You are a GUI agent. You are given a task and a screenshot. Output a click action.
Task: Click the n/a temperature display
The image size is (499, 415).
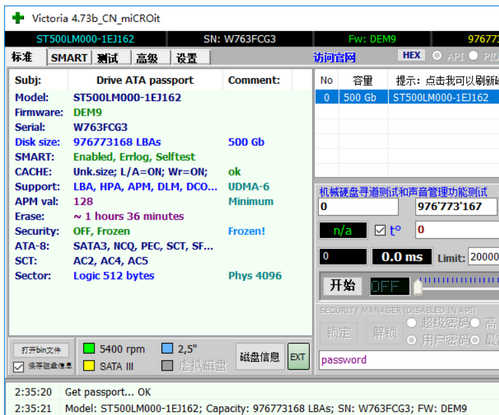(343, 230)
